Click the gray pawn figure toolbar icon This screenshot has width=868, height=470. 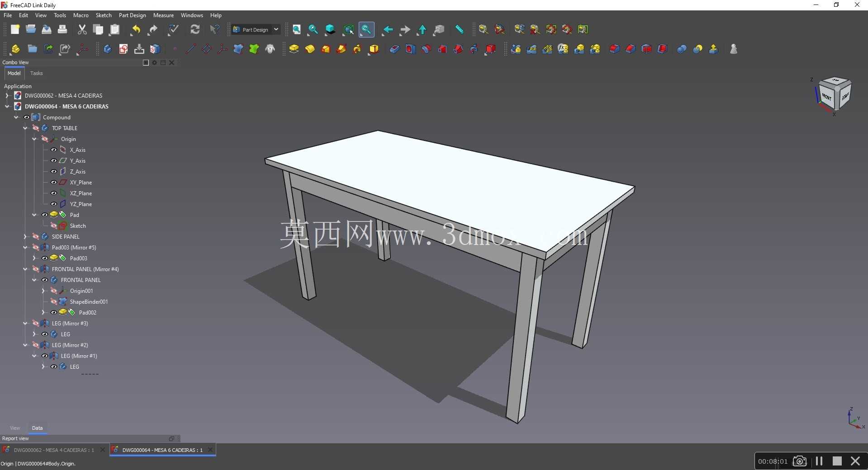pyautogui.click(x=734, y=49)
